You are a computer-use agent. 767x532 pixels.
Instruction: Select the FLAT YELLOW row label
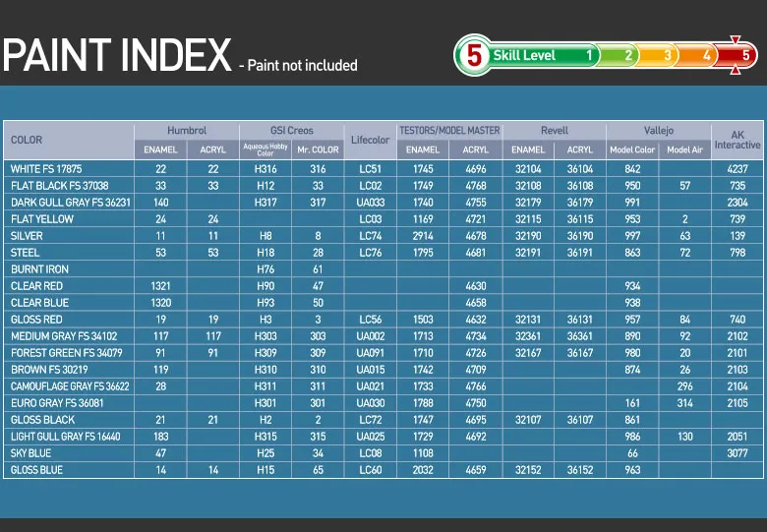coord(42,219)
